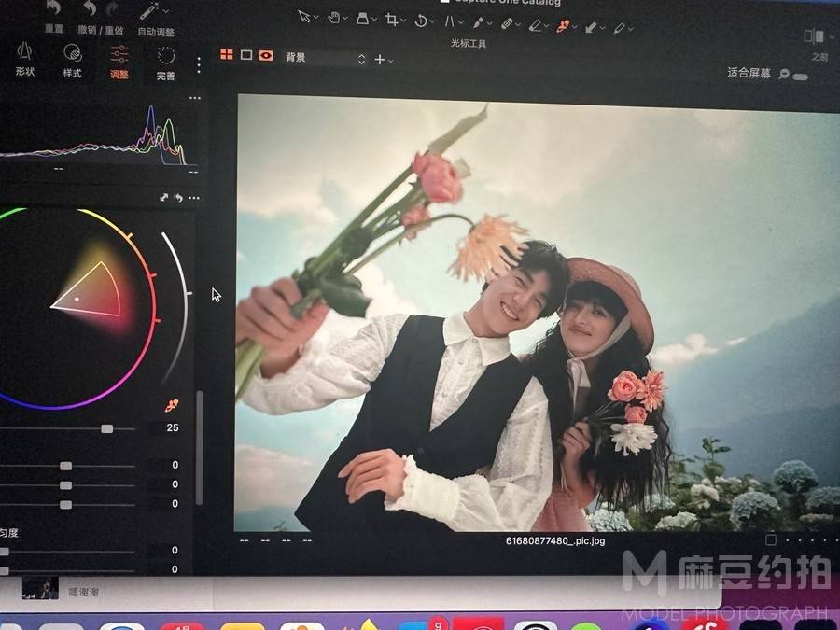Image resolution: width=840 pixels, height=630 pixels.
Task: Select the pointer cursor tool
Action: pos(304,18)
